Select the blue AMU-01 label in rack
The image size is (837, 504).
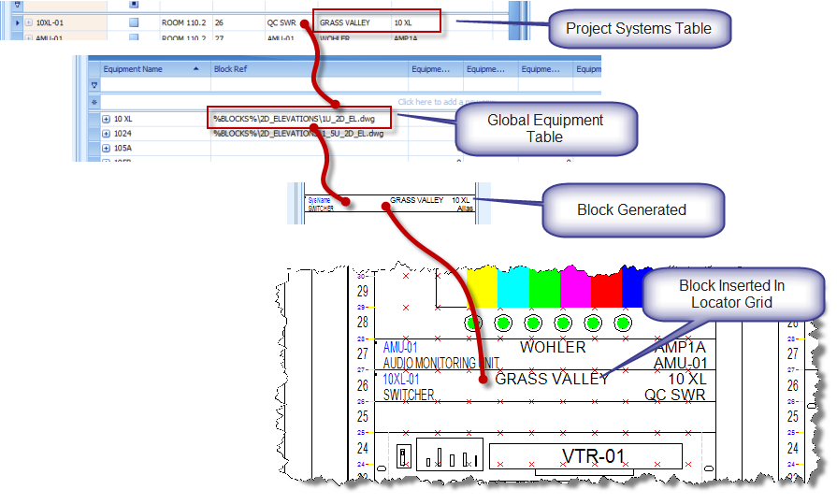400,348
